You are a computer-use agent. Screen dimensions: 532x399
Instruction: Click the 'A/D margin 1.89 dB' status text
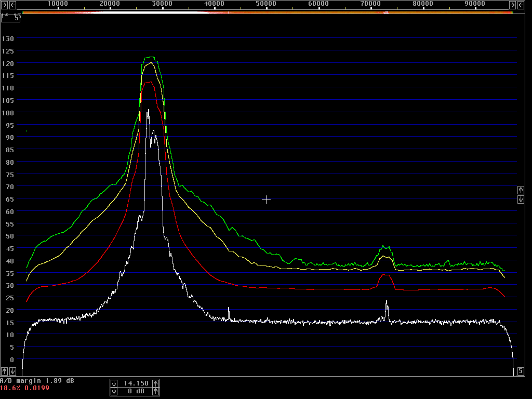37,381
